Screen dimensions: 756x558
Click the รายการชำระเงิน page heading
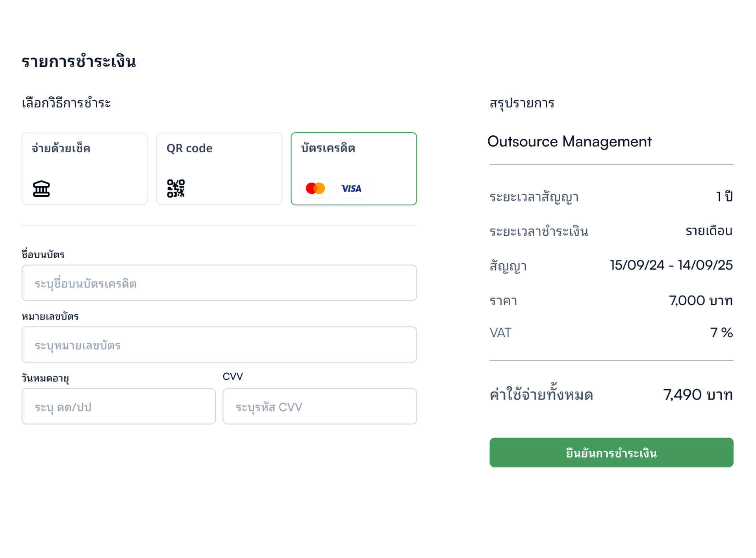point(79,62)
